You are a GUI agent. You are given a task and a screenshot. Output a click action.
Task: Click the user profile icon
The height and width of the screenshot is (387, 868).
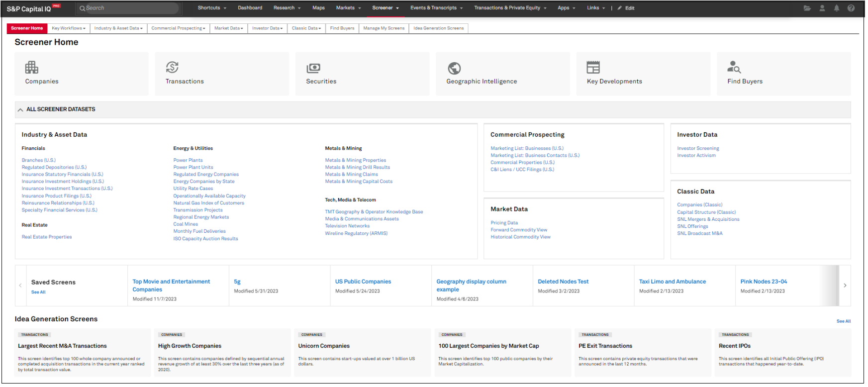click(x=822, y=8)
